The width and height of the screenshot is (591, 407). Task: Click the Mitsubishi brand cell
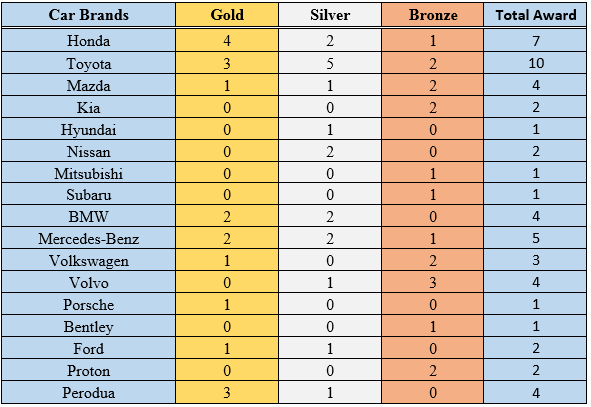pos(89,173)
